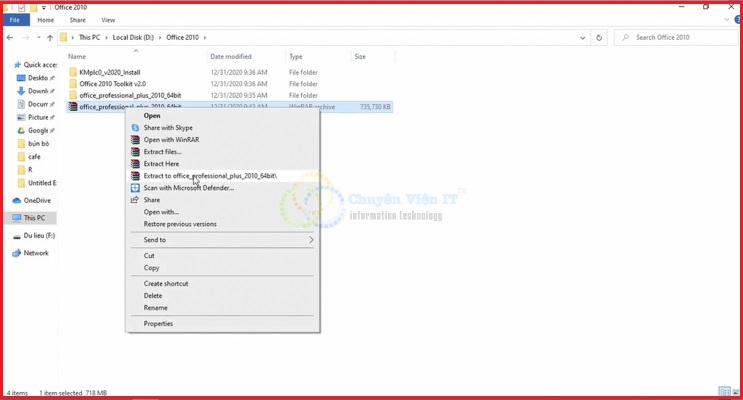This screenshot has width=743, height=400.
Task: Click the Office 2010 Toolkit v2.0 folder icon
Action: pyautogui.click(x=72, y=83)
